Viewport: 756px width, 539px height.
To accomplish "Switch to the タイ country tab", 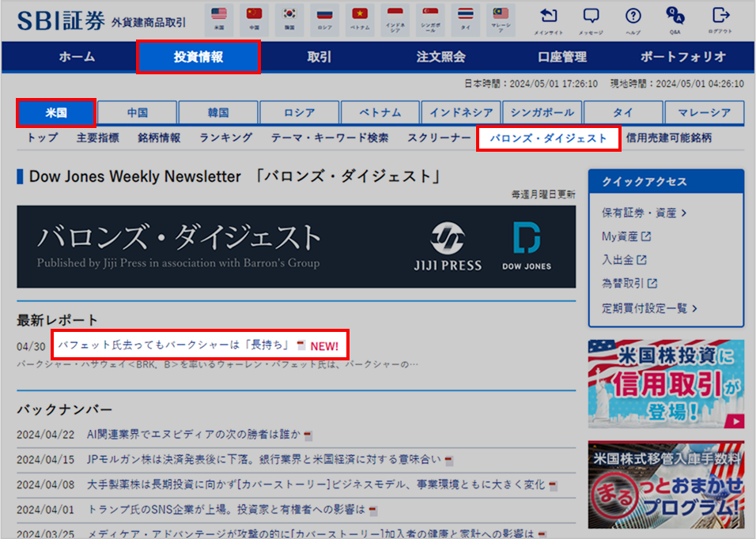I will pos(623,113).
